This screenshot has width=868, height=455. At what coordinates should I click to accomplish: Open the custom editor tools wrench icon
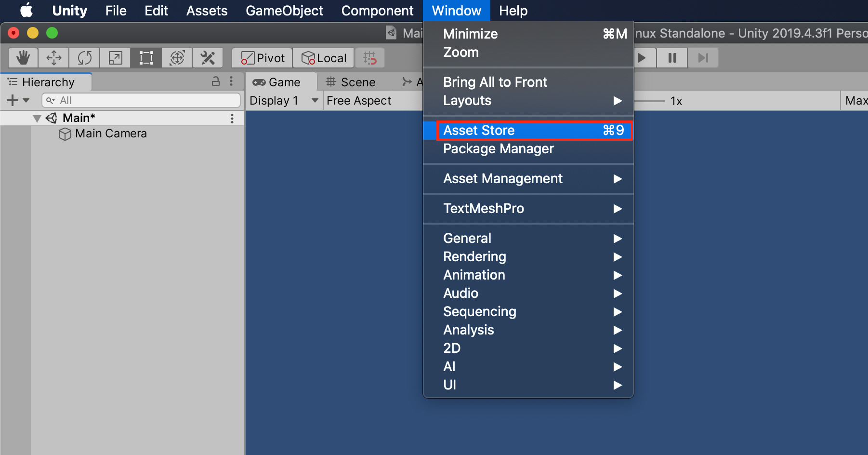208,57
